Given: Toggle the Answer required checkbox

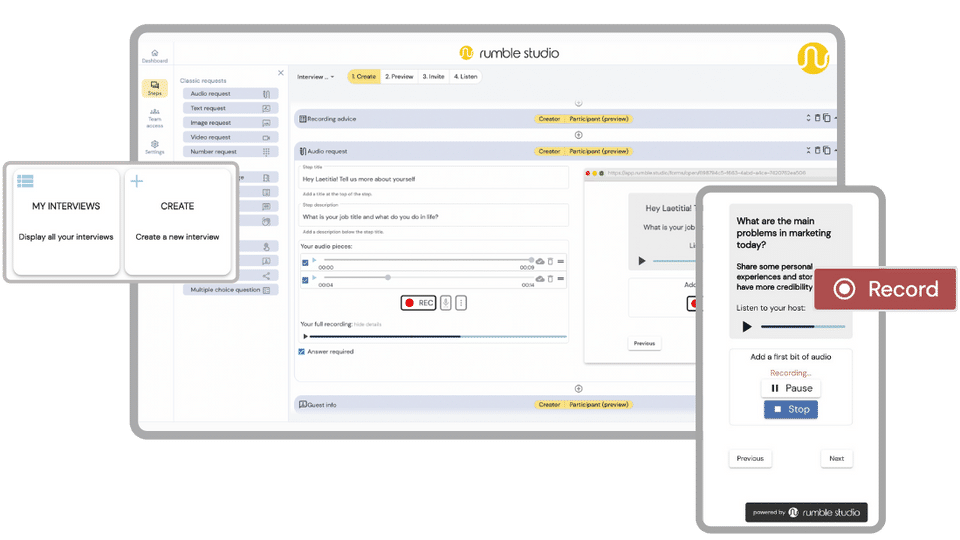Looking at the screenshot, I should pos(301,352).
